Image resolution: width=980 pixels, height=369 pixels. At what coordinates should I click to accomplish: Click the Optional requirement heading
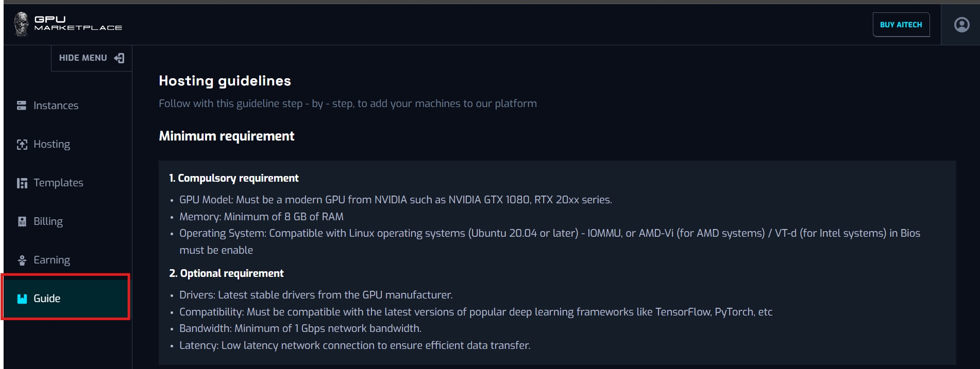click(x=226, y=273)
